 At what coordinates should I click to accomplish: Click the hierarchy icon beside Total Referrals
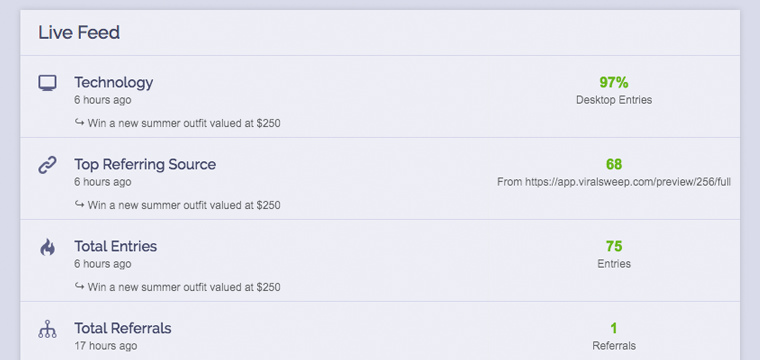tap(48, 329)
